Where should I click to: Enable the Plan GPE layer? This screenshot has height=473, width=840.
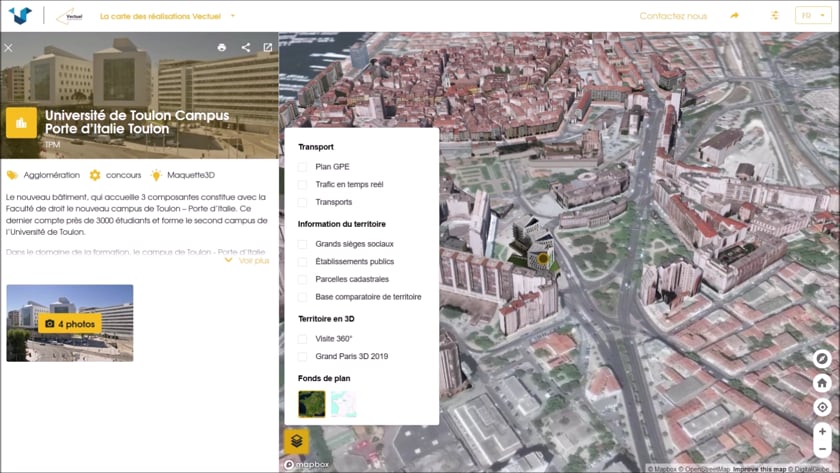302,167
